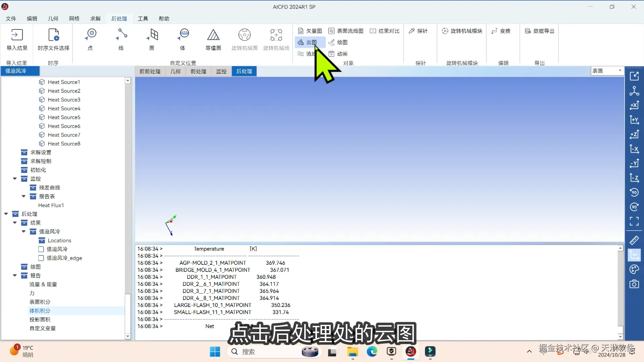The height and width of the screenshot is (362, 644).
Task: Collapse the 报告 tree node
Action: [15, 276]
